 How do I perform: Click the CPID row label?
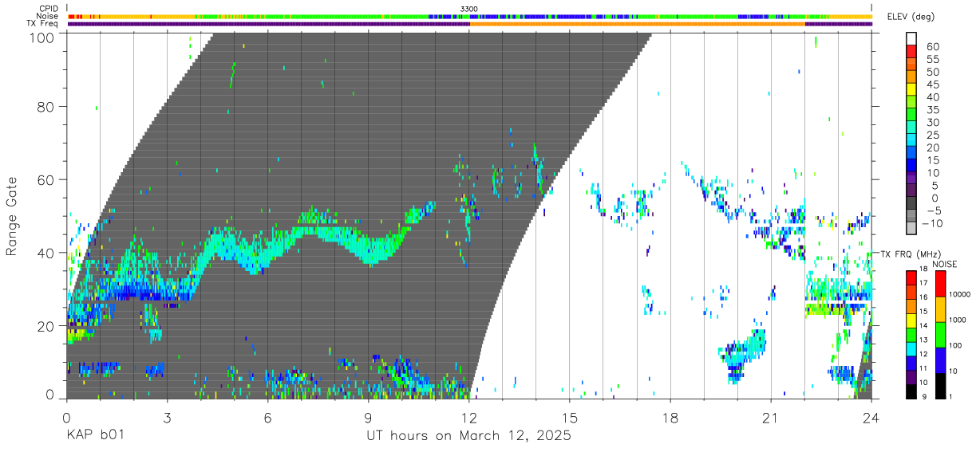(x=49, y=9)
